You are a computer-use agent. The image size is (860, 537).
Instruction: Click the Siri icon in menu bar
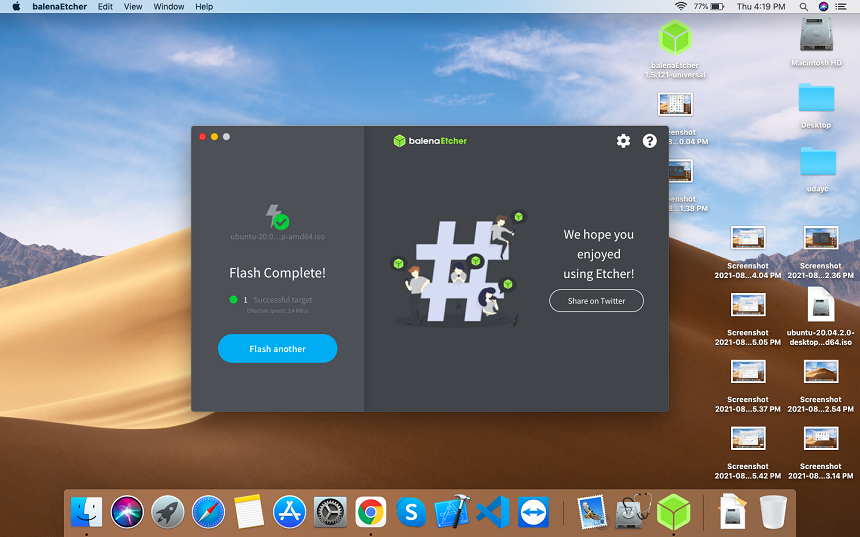coord(823,7)
